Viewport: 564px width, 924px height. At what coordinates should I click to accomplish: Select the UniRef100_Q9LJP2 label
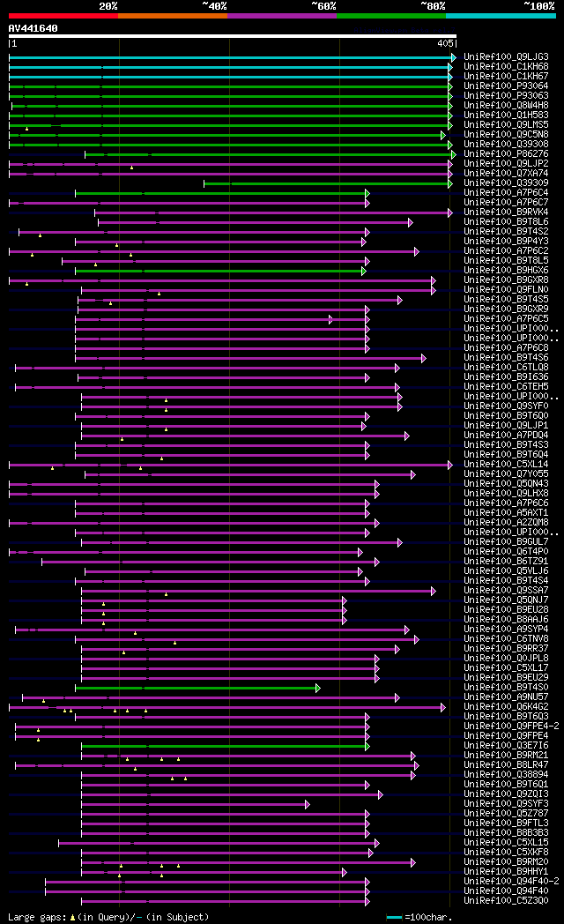[x=506, y=164]
